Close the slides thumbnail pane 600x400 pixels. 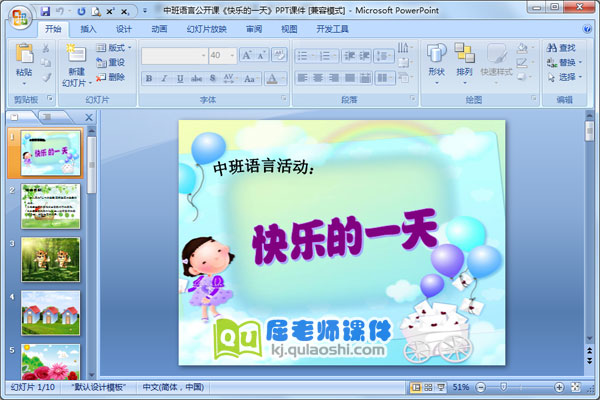point(89,118)
